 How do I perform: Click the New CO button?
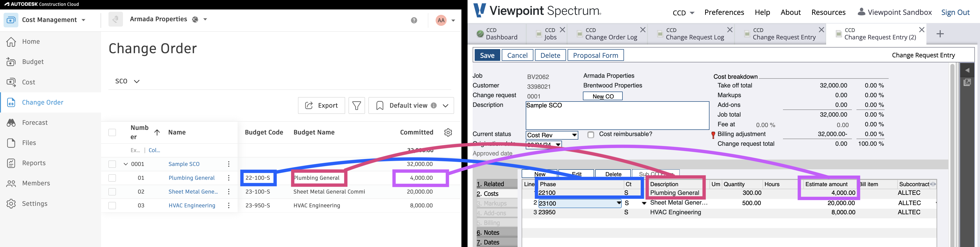tap(603, 96)
